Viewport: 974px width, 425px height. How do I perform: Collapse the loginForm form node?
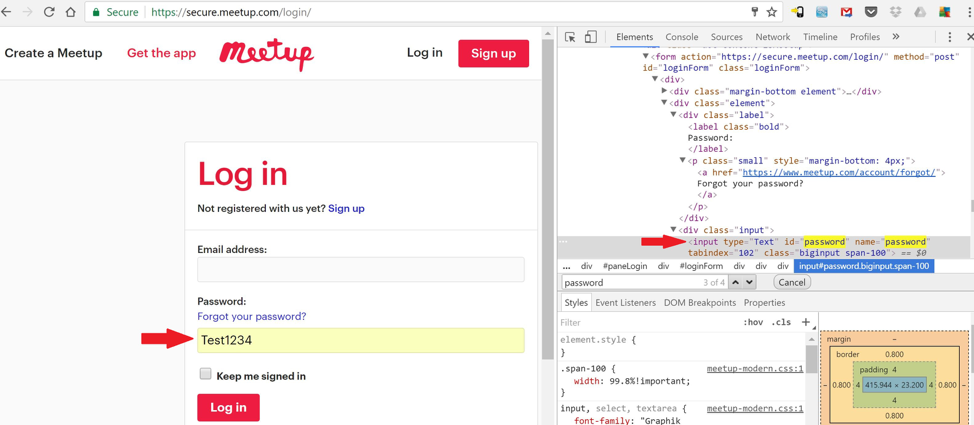(646, 57)
